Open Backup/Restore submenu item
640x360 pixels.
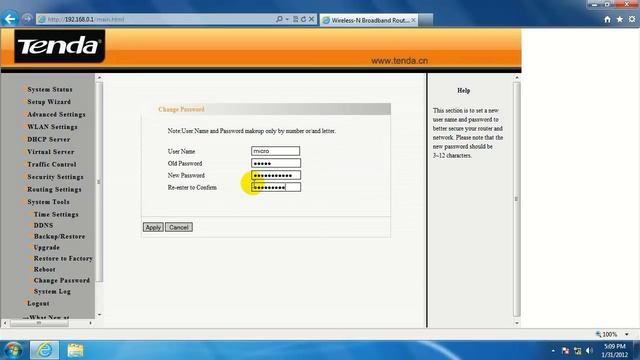[60, 236]
